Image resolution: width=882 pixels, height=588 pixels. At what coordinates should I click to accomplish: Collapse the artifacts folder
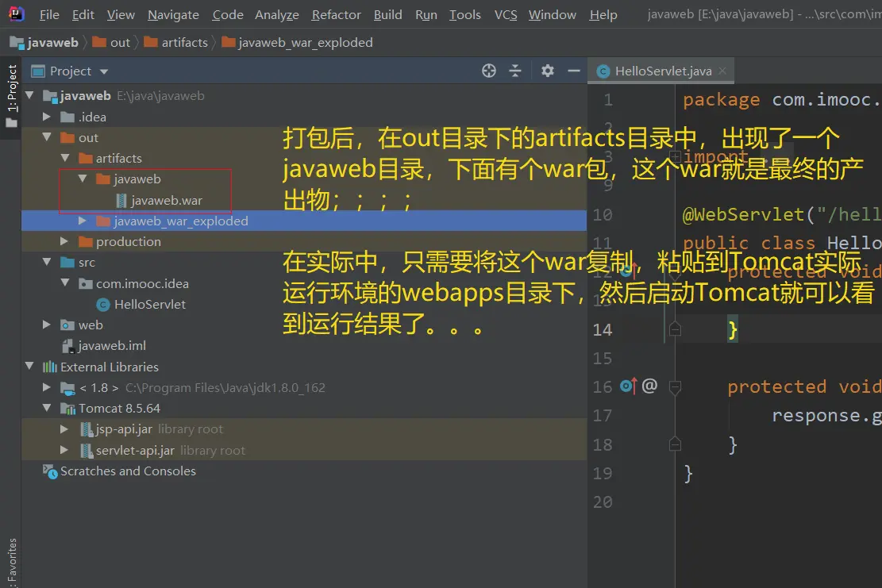(65, 158)
